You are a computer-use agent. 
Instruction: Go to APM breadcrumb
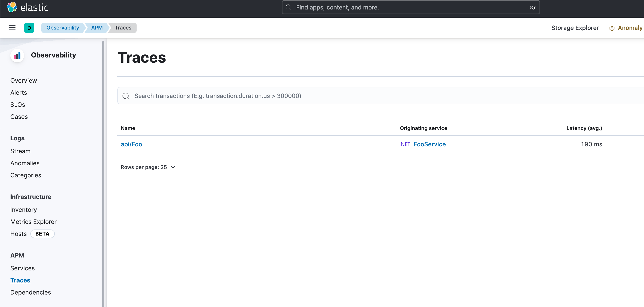pos(97,28)
